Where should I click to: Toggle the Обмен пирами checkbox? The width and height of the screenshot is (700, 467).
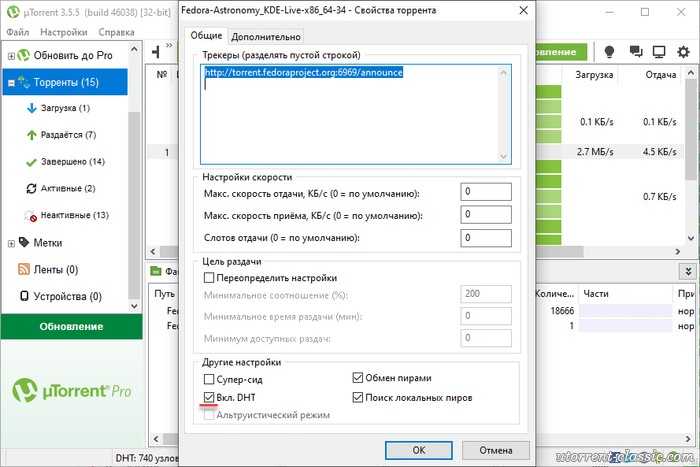358,378
